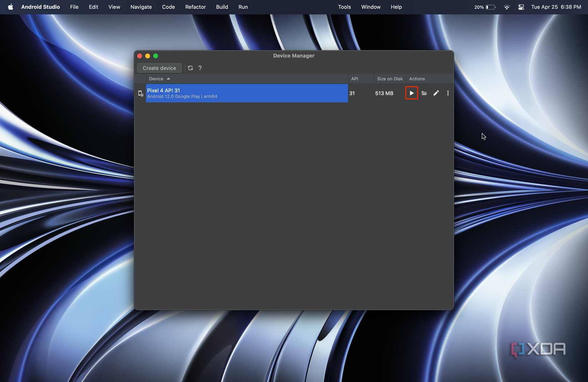
Task: Select the Pixel 4 API 31 row
Action: [x=246, y=93]
